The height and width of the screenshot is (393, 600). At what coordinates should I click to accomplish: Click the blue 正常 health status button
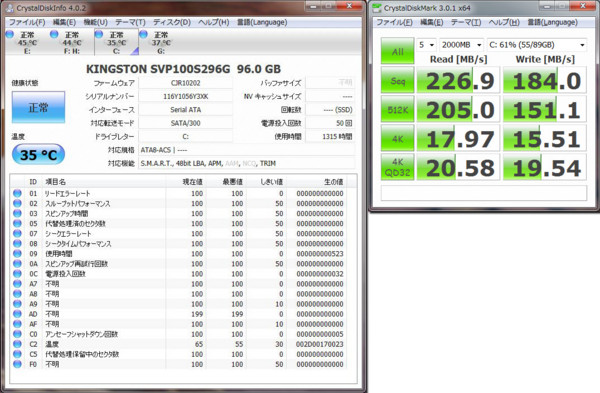click(x=38, y=107)
